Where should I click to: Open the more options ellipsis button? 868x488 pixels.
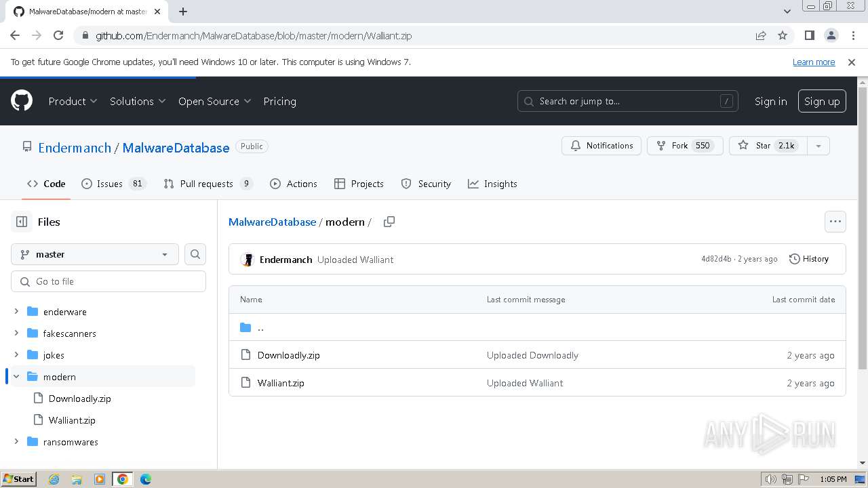tap(835, 222)
